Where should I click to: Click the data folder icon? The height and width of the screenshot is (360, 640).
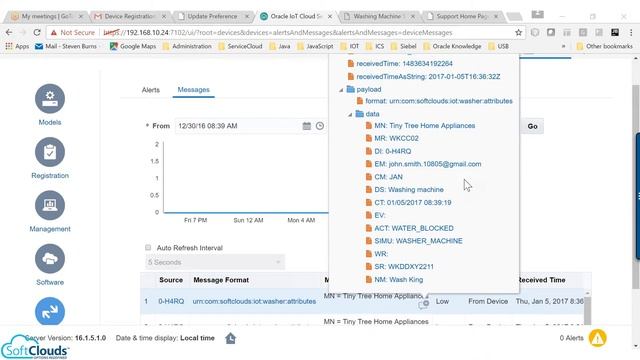[360, 114]
